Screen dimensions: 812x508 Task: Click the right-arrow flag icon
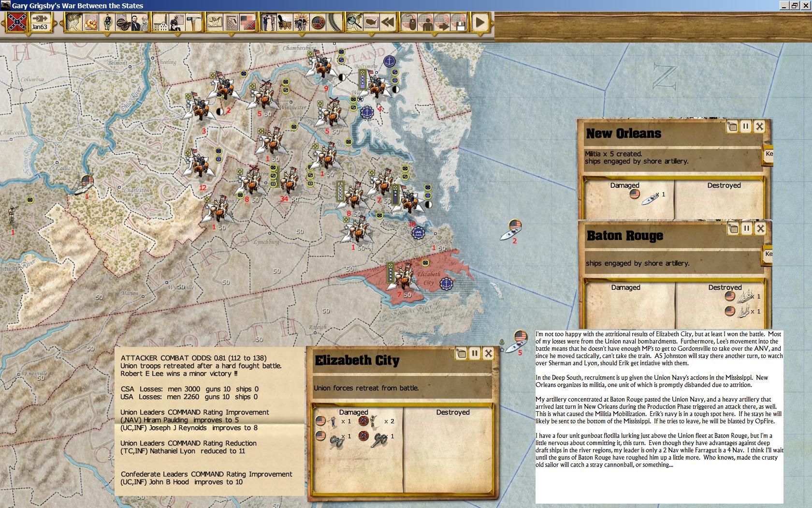click(442, 22)
